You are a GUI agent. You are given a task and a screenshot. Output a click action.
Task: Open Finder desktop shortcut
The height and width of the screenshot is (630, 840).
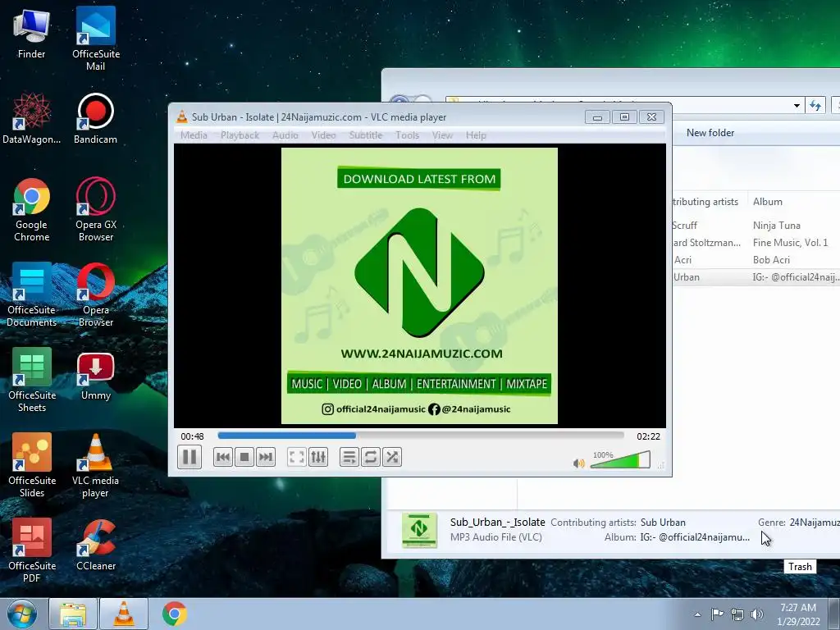32,33
